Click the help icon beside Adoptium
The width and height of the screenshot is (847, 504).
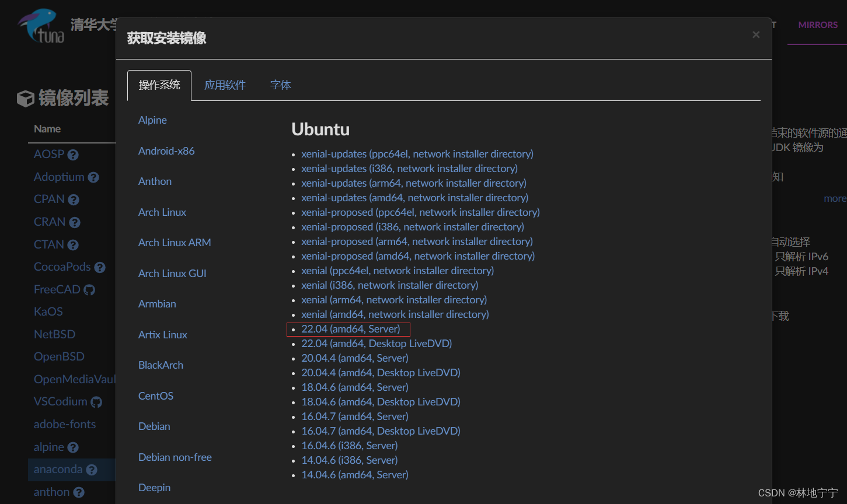[x=94, y=177]
